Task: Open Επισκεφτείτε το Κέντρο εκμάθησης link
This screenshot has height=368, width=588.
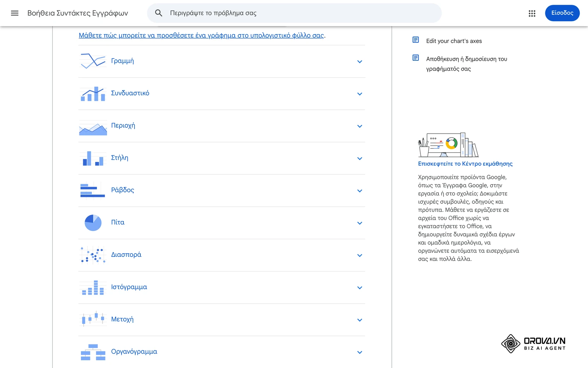Action: (465, 164)
